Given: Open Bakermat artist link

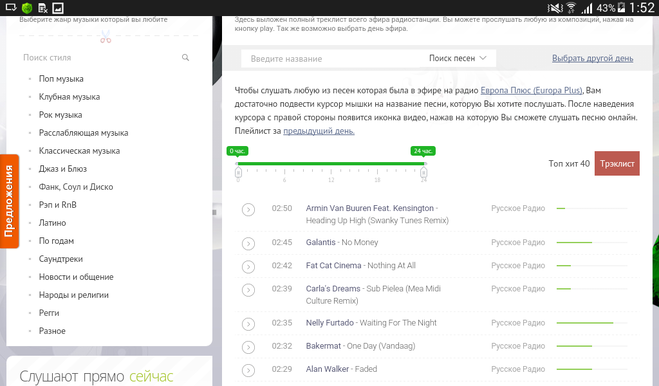Looking at the screenshot, I should [323, 346].
